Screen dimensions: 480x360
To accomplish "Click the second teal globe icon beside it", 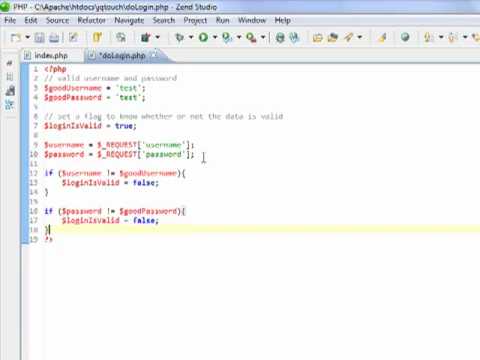I will [x=294, y=37].
